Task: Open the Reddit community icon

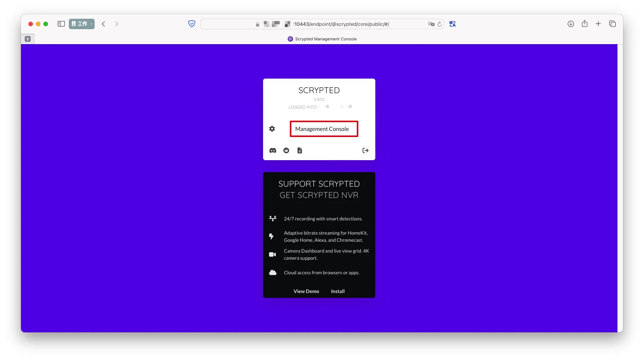Action: [286, 150]
